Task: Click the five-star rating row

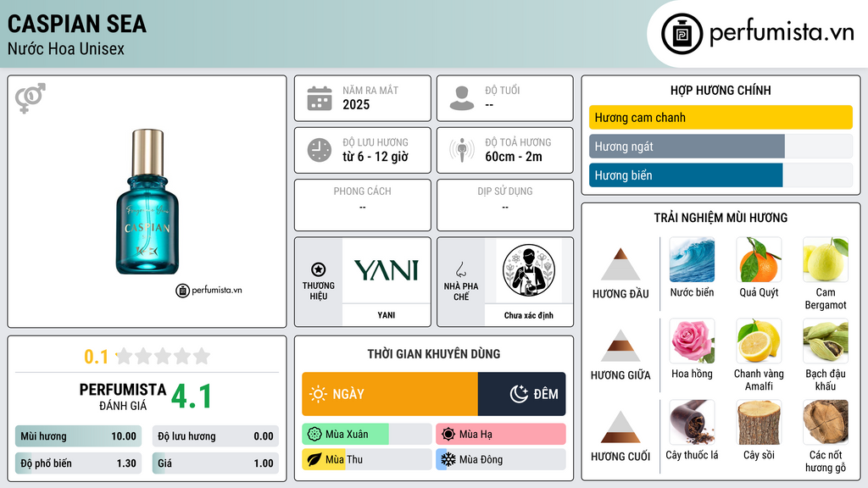Action: (164, 356)
